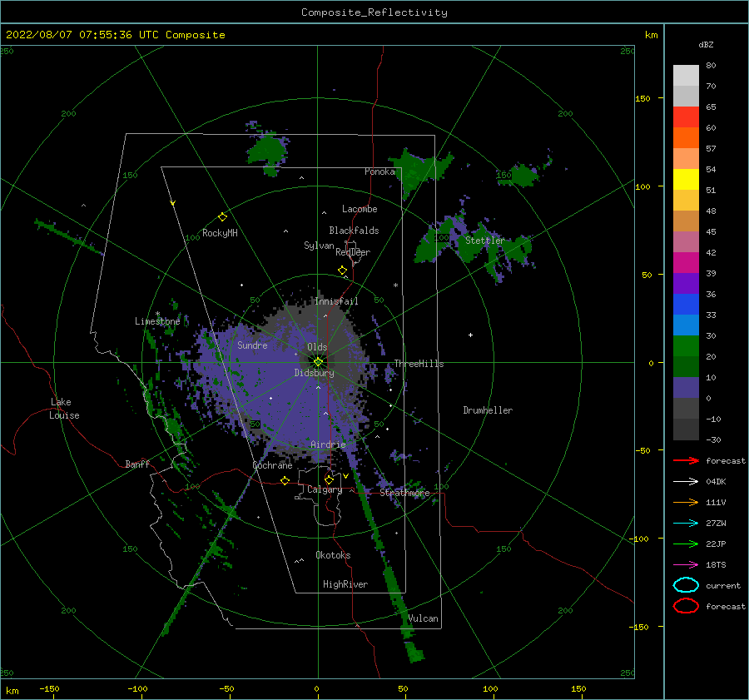
Task: Click the HighRiver town label
Action: pyautogui.click(x=345, y=584)
